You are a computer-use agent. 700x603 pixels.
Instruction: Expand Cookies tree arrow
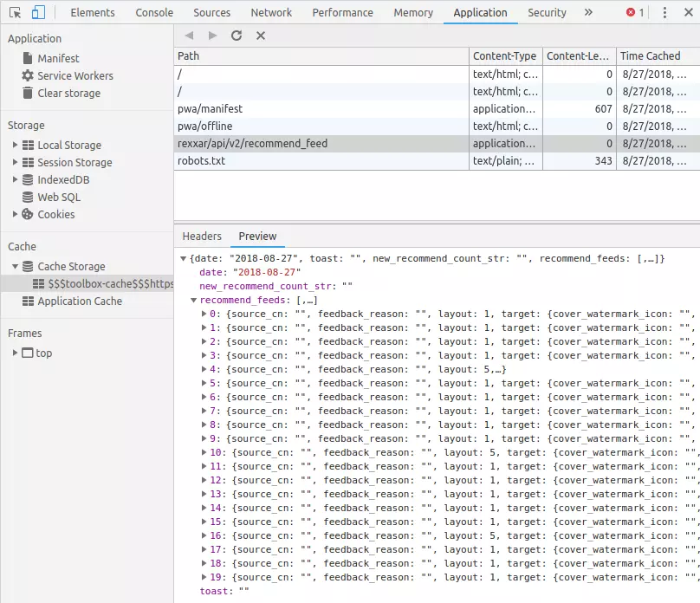tap(15, 214)
